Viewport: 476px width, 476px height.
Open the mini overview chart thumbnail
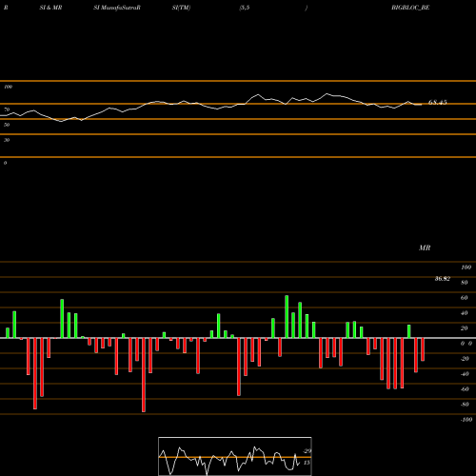click(235, 456)
